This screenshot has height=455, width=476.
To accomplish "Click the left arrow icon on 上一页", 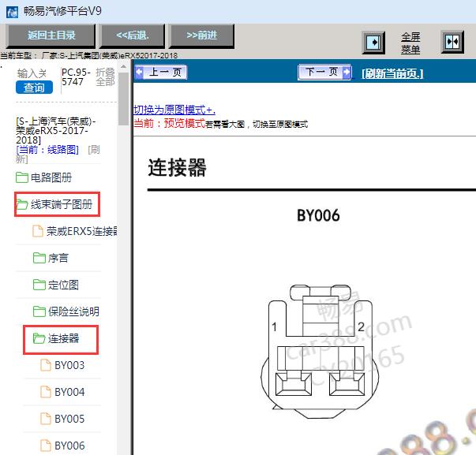I will [x=140, y=73].
